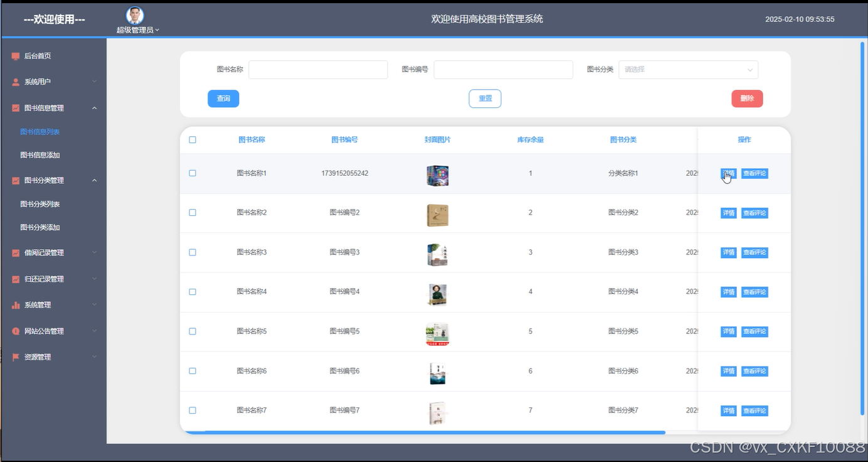
Task: Collapse the 图书信息管理 menu chevron
Action: coord(95,108)
